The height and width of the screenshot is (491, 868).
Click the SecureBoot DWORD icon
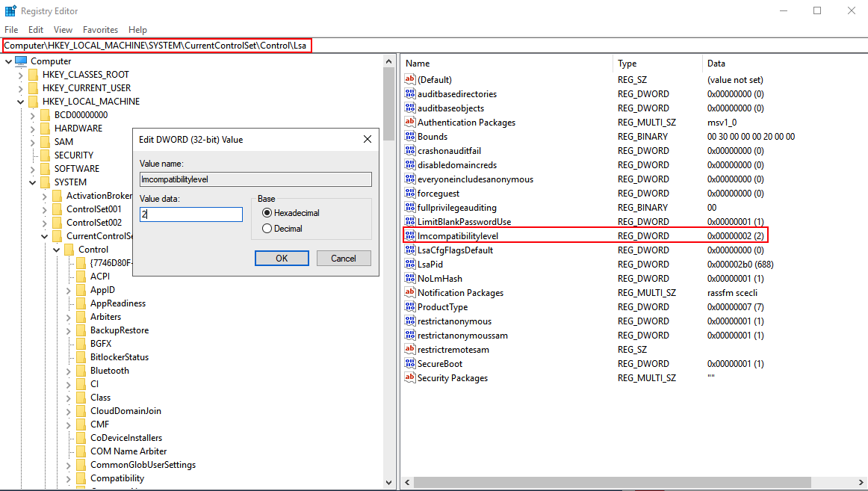[x=409, y=364]
